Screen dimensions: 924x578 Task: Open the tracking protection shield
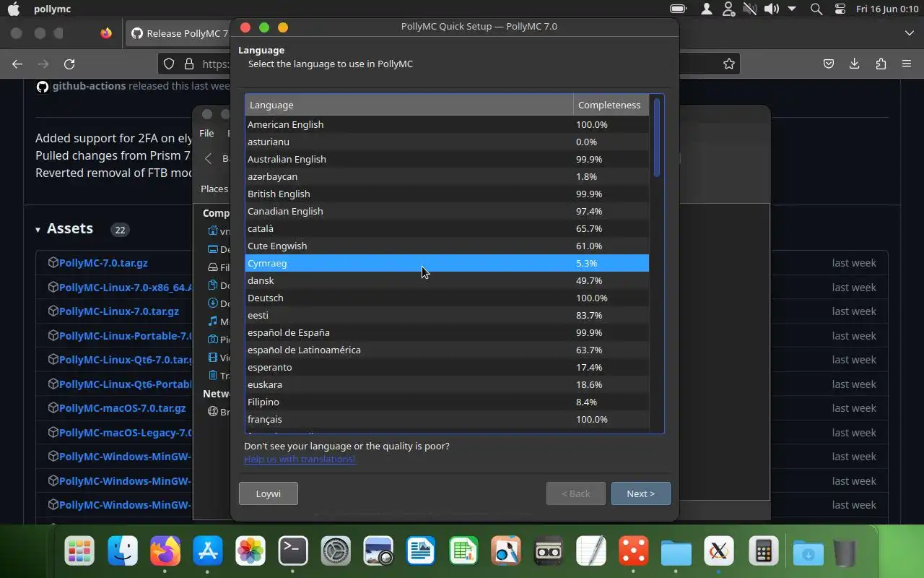tap(169, 64)
